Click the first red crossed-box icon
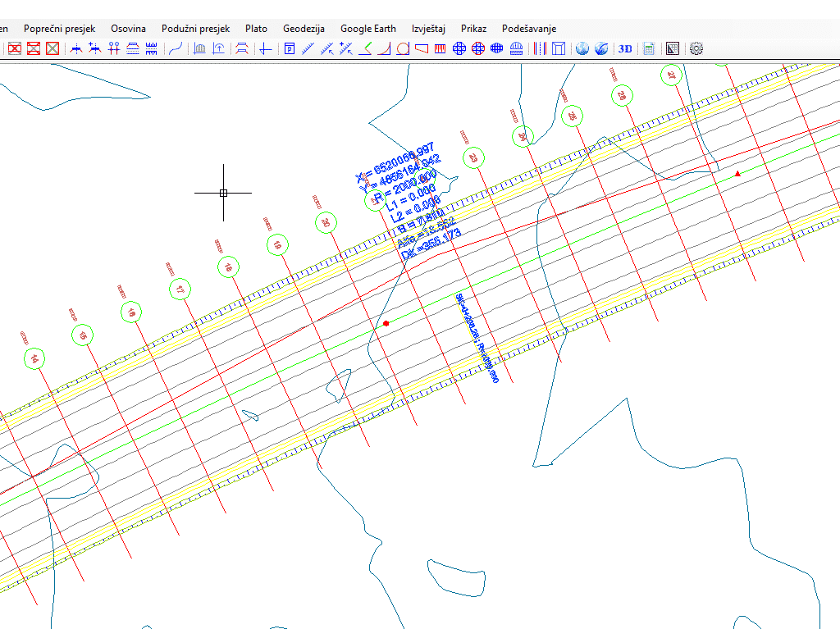The image size is (840, 629). click(x=15, y=48)
